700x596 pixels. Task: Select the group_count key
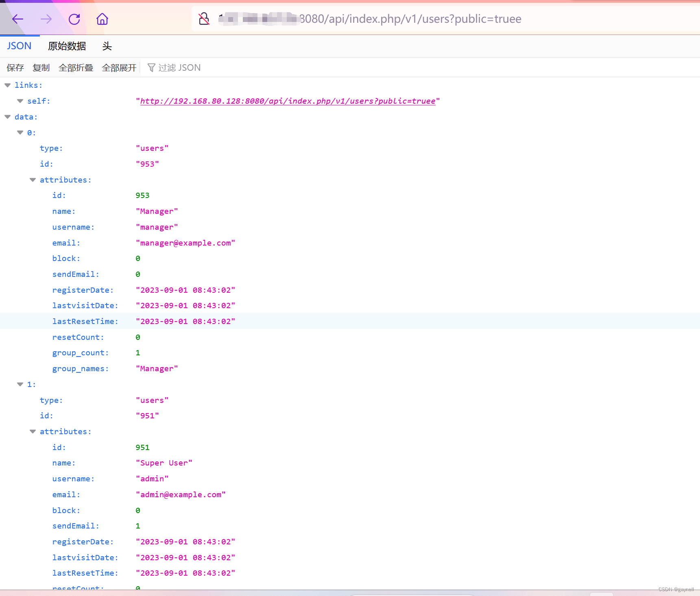pos(80,353)
